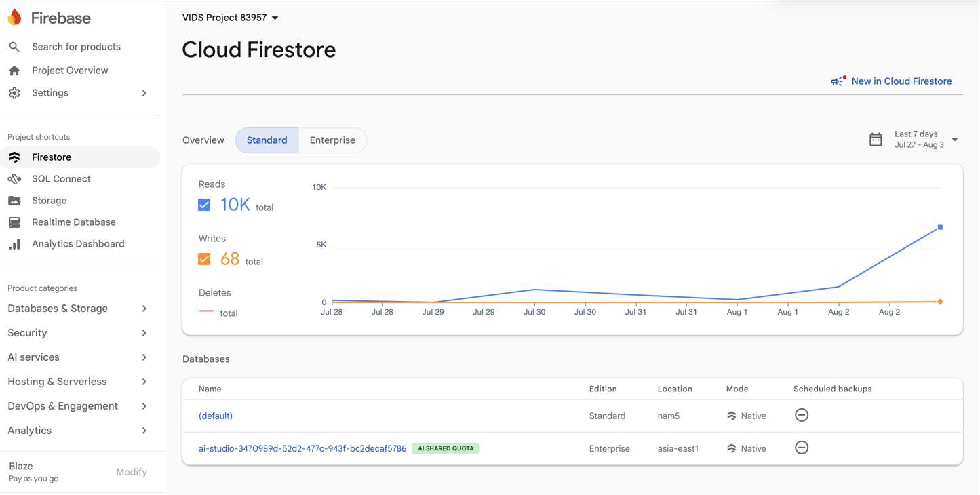This screenshot has height=495, width=980.
Task: Click the search magnifier icon in sidebar
Action: [14, 47]
